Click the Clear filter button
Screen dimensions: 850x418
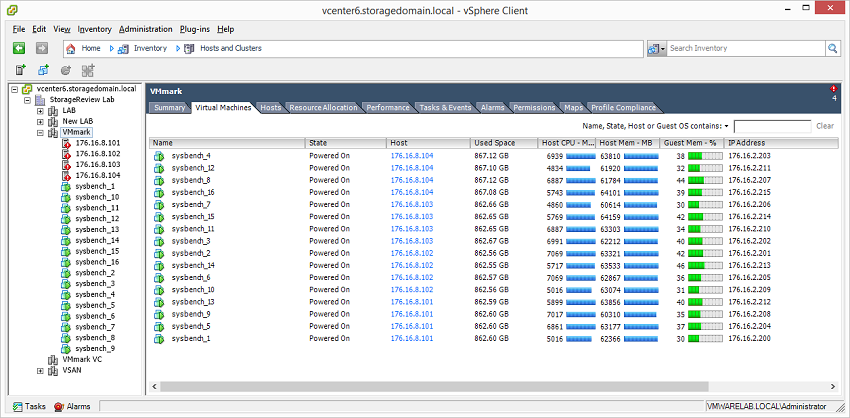825,126
